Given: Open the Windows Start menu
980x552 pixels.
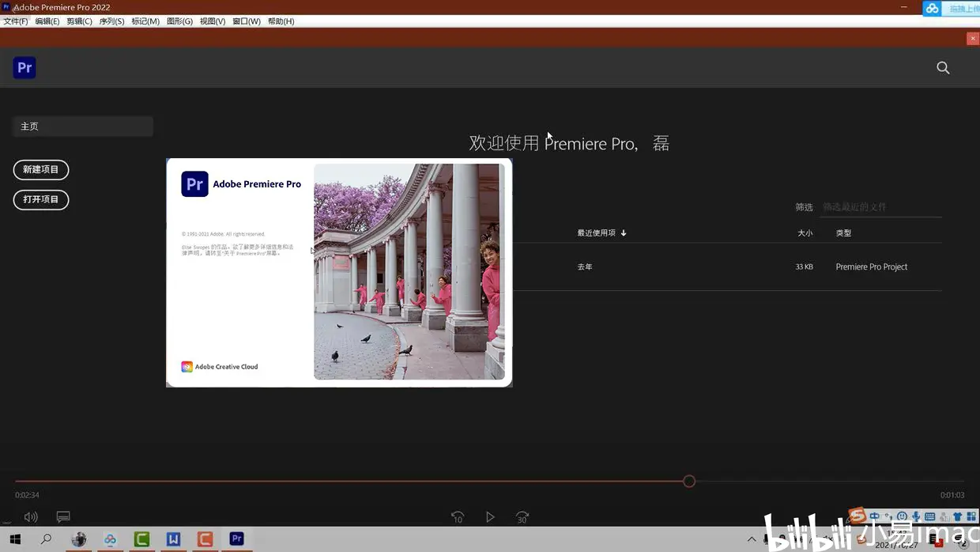Looking at the screenshot, I should pyautogui.click(x=15, y=539).
